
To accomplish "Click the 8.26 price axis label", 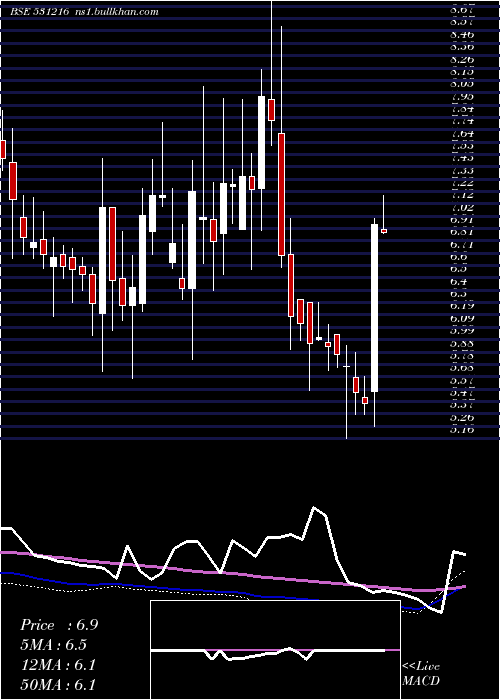I will tap(462, 59).
